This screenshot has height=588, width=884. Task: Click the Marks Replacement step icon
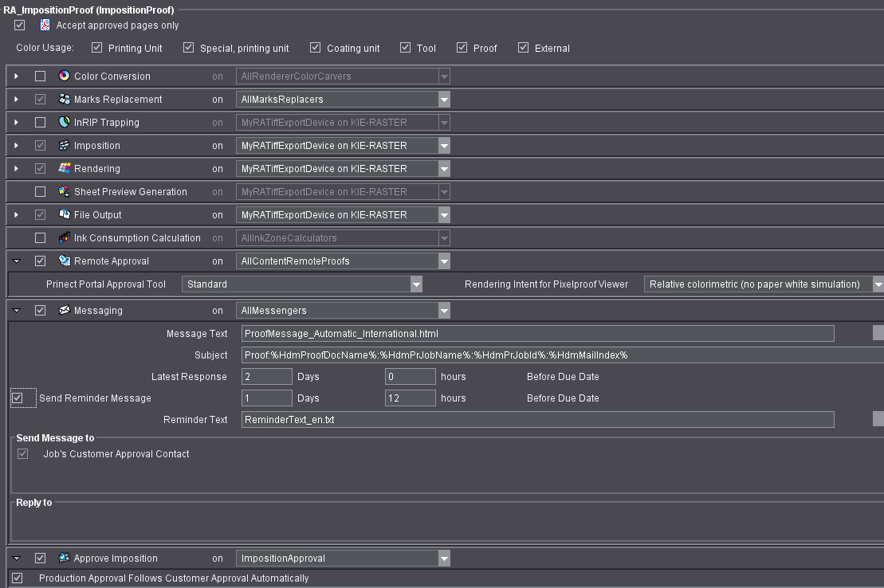(x=65, y=100)
